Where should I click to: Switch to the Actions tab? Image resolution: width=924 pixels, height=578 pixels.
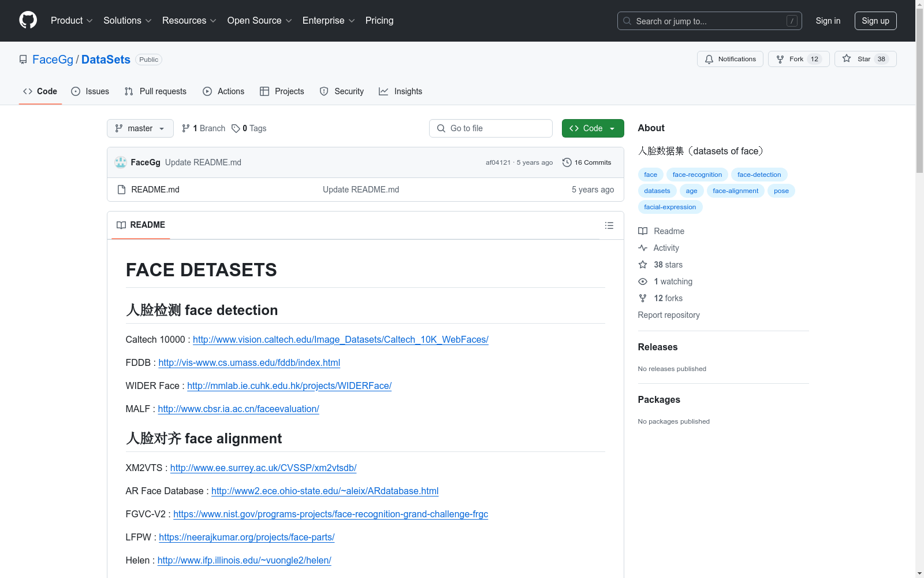[223, 91]
